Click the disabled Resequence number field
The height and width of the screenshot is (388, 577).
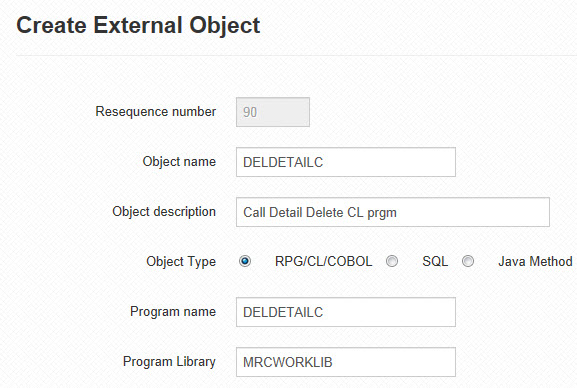click(x=273, y=112)
